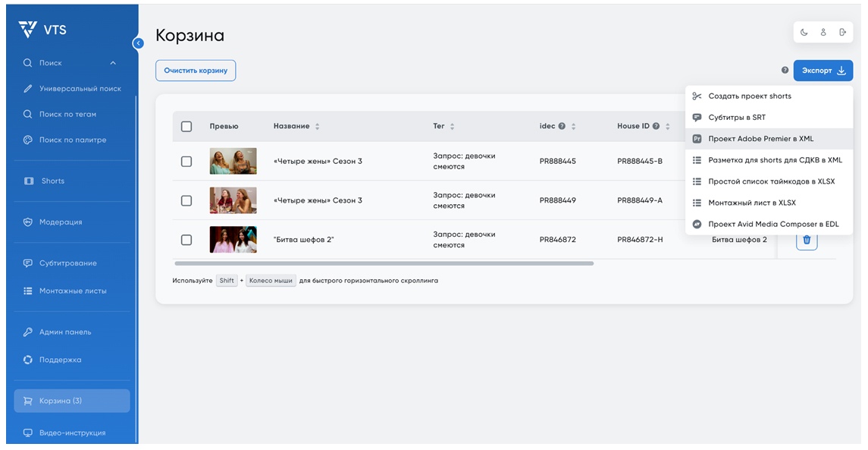
Task: Click the horizontal scrollbar under the table
Action: click(x=384, y=263)
